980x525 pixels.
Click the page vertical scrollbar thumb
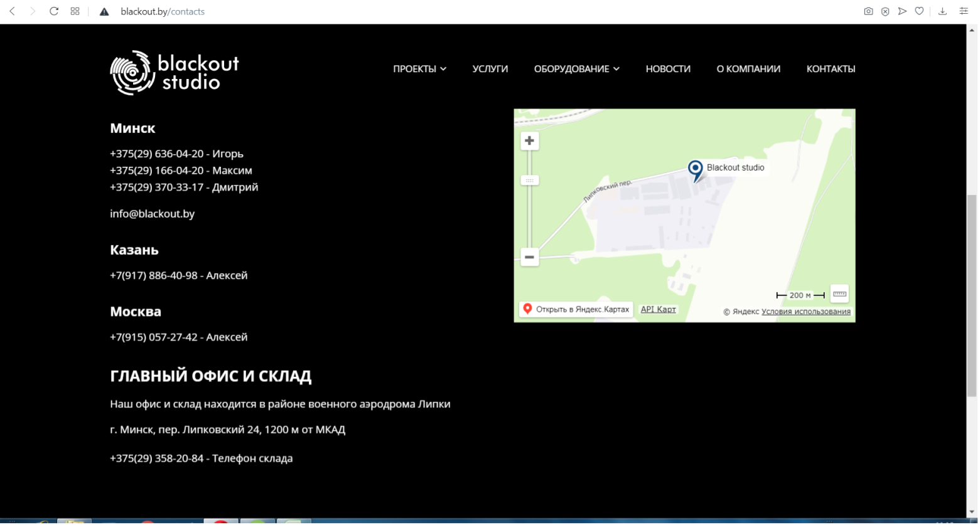pyautogui.click(x=972, y=296)
